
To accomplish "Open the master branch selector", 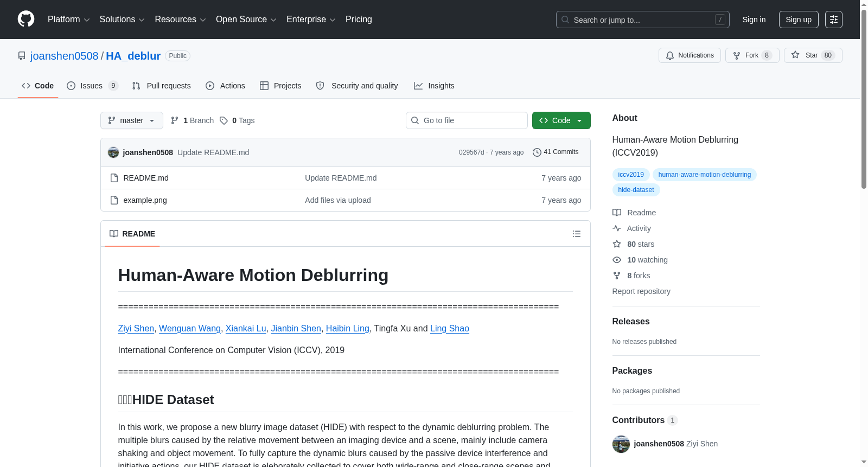I will 132,120.
